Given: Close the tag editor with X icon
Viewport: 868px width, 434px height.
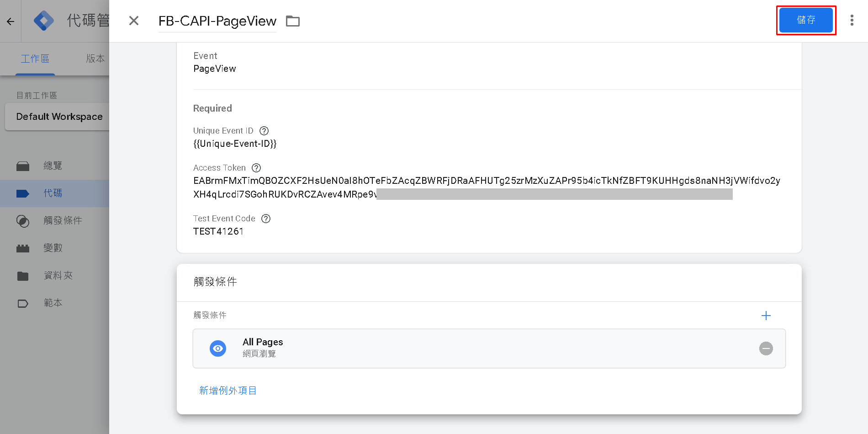Looking at the screenshot, I should (134, 21).
